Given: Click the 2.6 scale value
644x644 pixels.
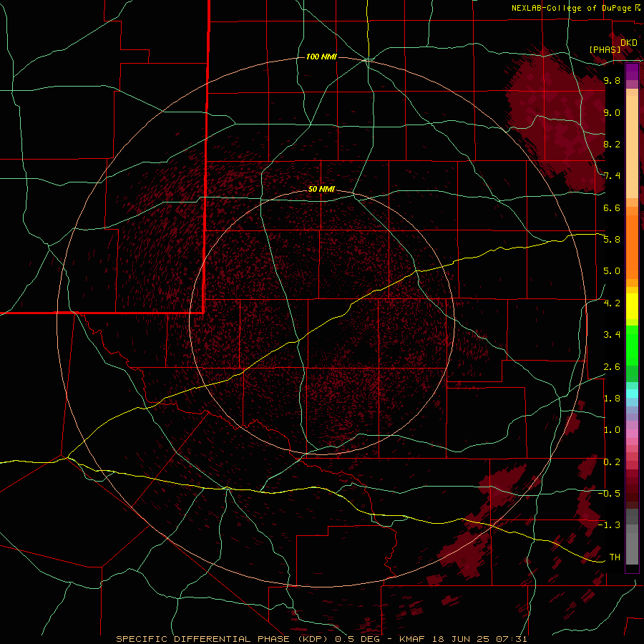Looking at the screenshot, I should [x=612, y=366].
